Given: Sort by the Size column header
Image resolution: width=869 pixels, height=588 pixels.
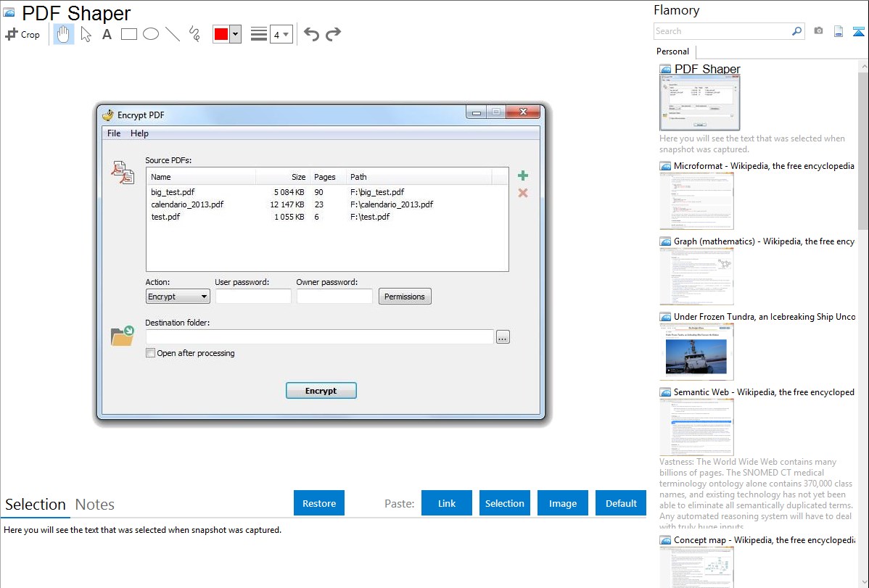Looking at the screenshot, I should pyautogui.click(x=282, y=177).
